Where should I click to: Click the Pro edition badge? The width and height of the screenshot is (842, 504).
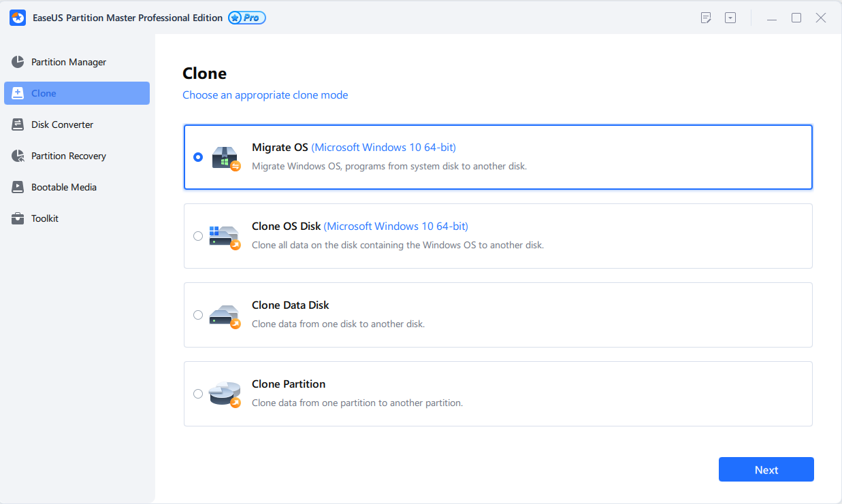247,18
